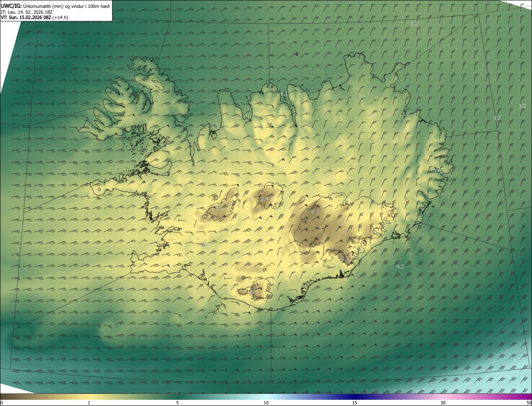Select the 'IT: Lau. 14. 02. 2026 18Z' line
Image resolution: width=532 pixels, height=406 pixels.
[x=26, y=12]
